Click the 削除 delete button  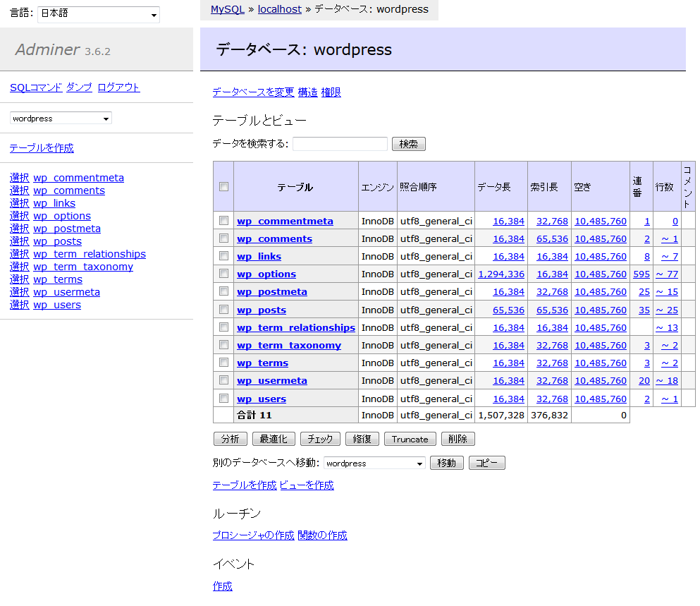click(x=458, y=439)
